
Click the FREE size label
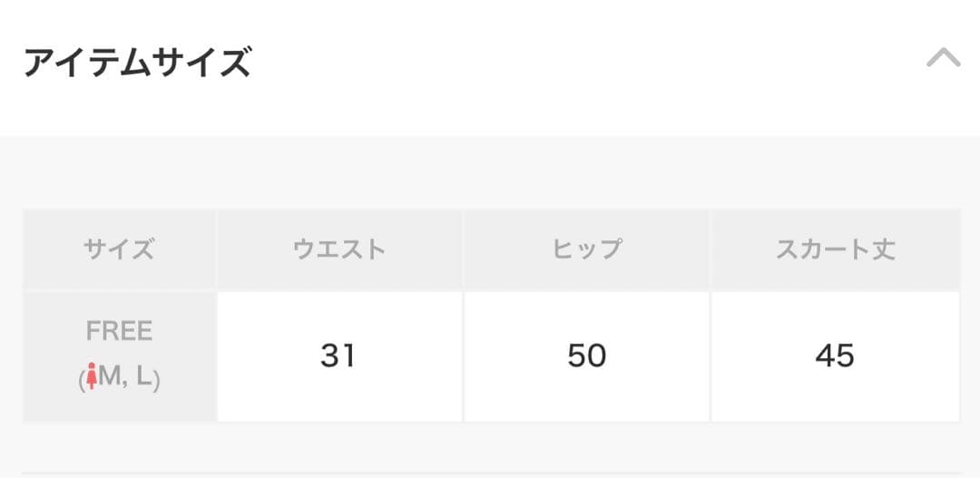(x=119, y=332)
